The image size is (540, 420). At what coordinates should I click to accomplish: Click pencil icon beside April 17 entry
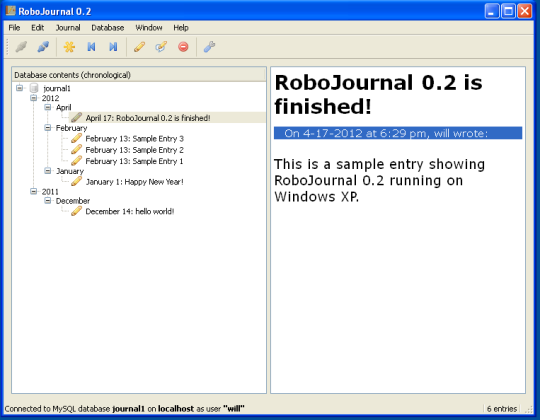(76, 117)
